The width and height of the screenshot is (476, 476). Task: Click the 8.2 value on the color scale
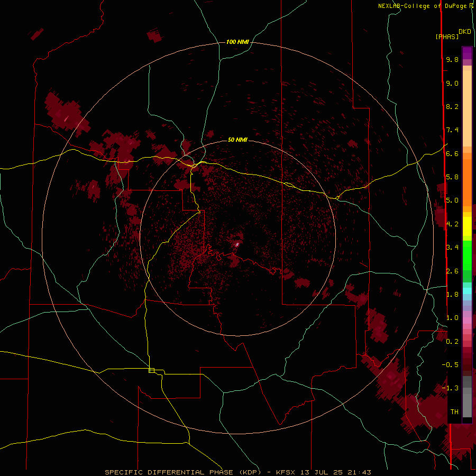click(x=452, y=107)
